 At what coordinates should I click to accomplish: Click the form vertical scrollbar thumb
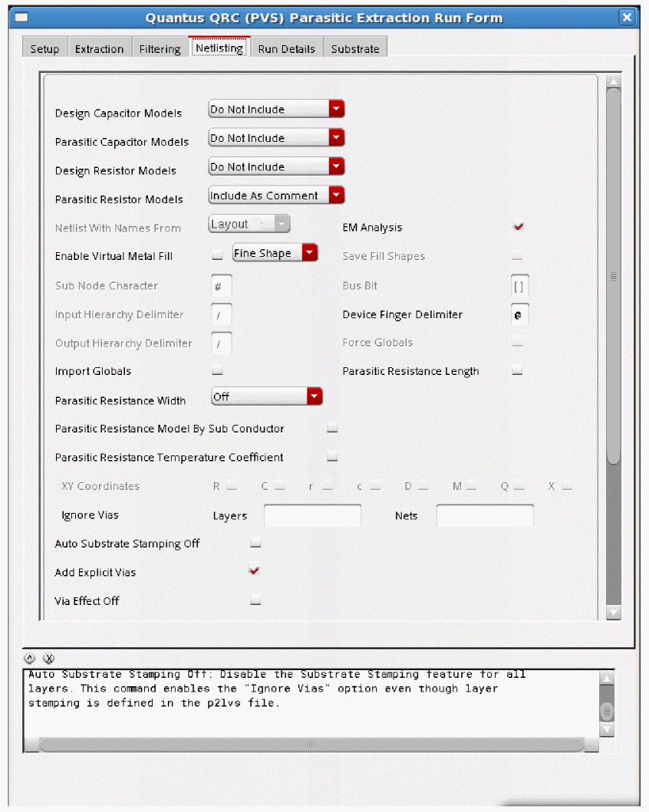(x=614, y=276)
